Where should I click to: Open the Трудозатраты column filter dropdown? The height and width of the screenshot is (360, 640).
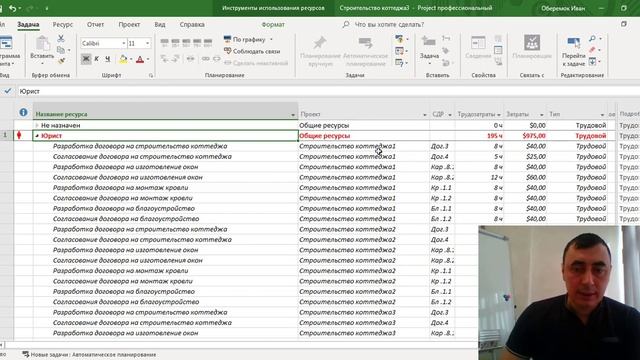pyautogui.click(x=499, y=115)
